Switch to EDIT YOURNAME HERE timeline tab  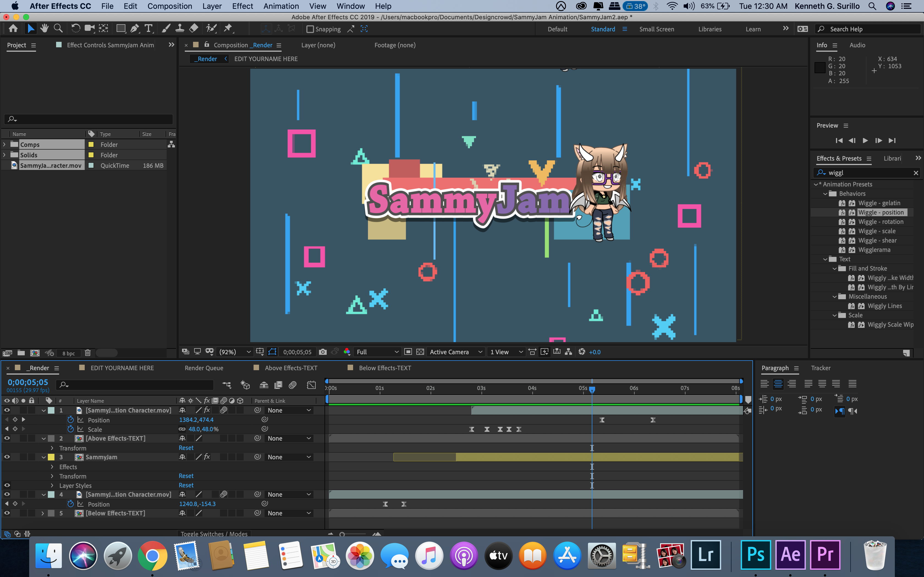click(x=122, y=368)
